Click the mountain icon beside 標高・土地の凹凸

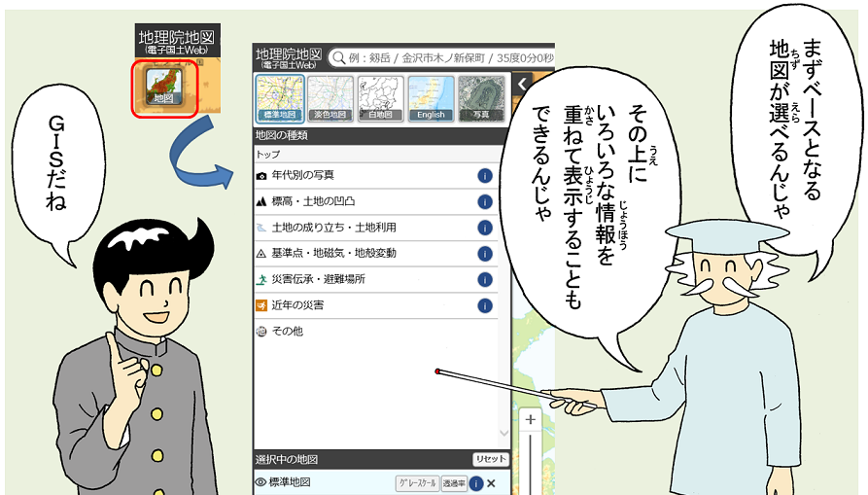pos(261,201)
